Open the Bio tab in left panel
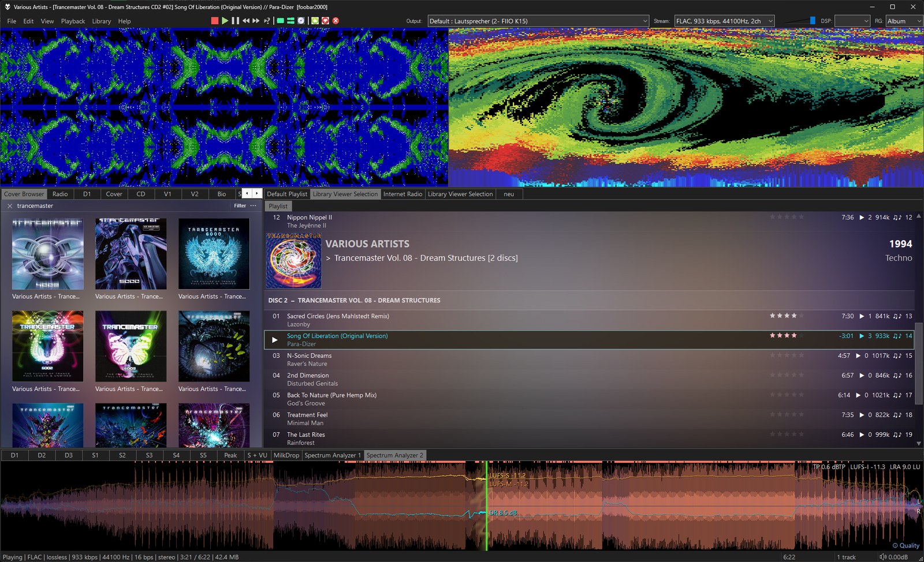 tap(222, 194)
